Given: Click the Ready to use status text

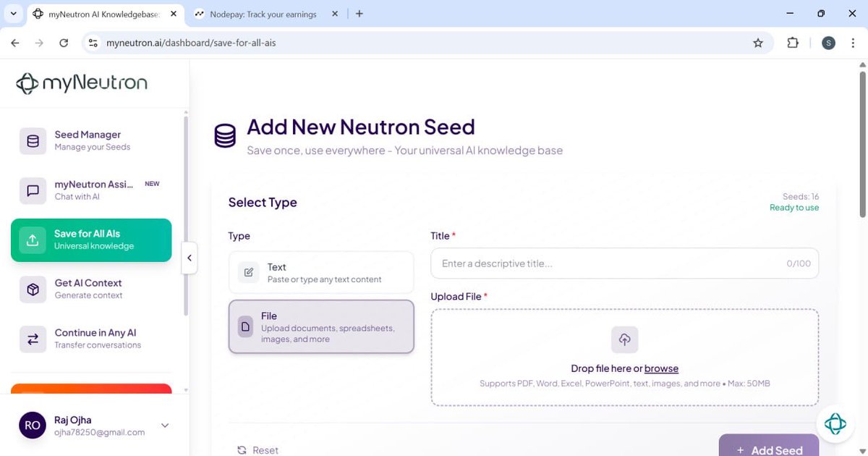Looking at the screenshot, I should click(794, 208).
